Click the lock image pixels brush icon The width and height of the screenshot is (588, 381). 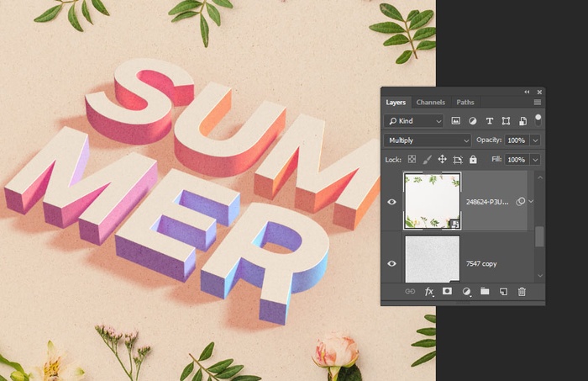pos(427,159)
